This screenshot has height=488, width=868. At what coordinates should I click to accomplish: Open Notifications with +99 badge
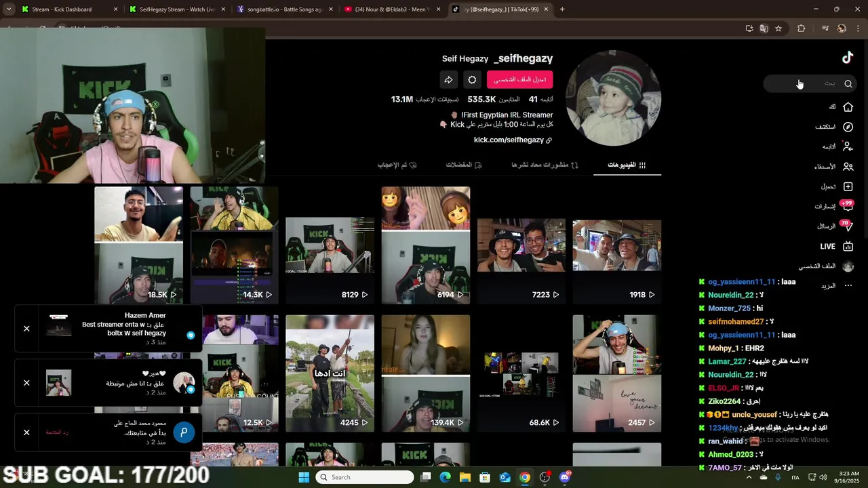[847, 206]
